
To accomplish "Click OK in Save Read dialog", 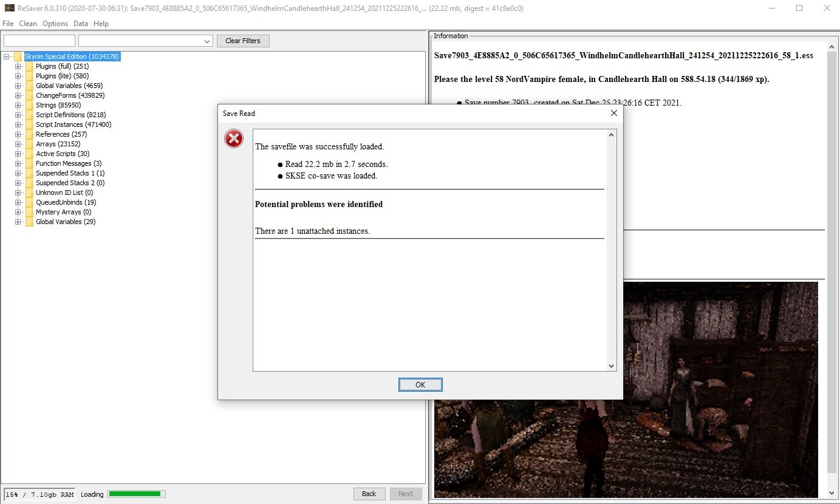I will tap(420, 385).
